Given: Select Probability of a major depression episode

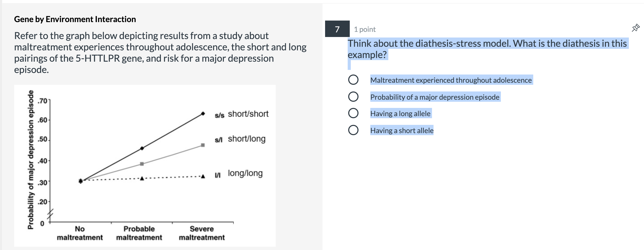Looking at the screenshot, I should pos(353,97).
